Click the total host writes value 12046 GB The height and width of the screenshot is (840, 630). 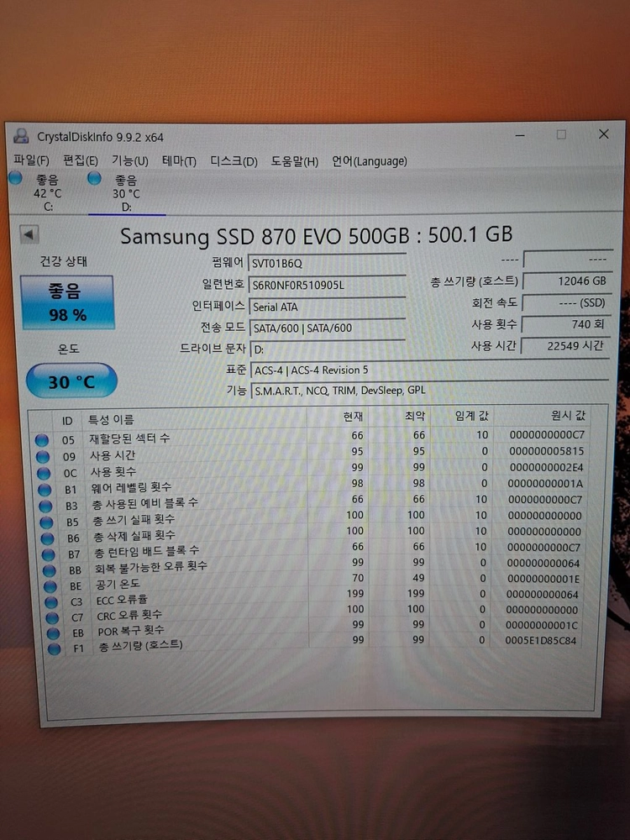(x=565, y=281)
